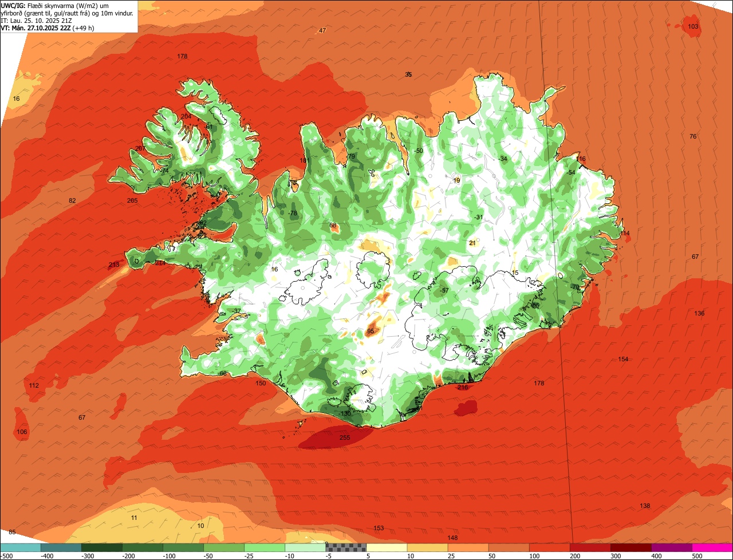Click the map value '205' in Breiðafjörður
The height and width of the screenshot is (560, 733).
132,200
